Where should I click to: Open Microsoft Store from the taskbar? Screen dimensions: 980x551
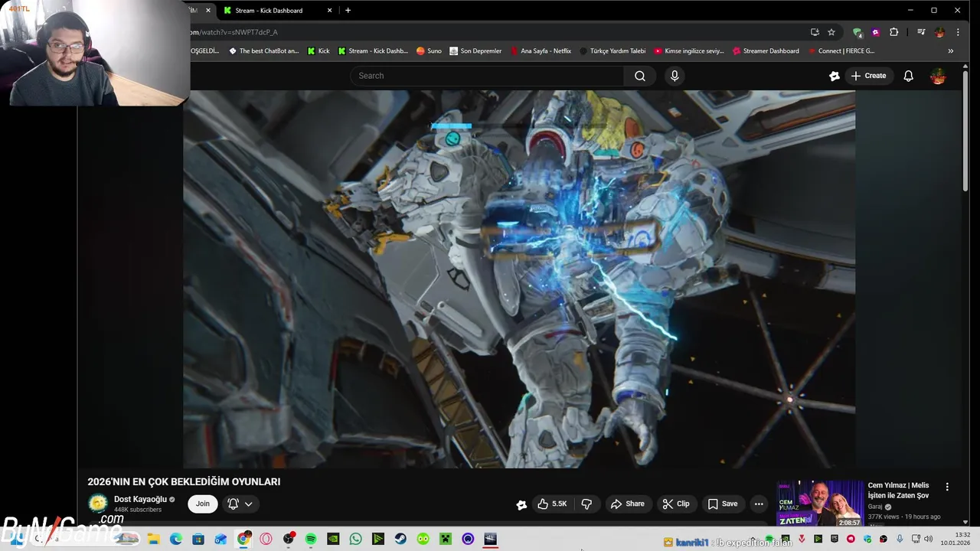tap(198, 539)
